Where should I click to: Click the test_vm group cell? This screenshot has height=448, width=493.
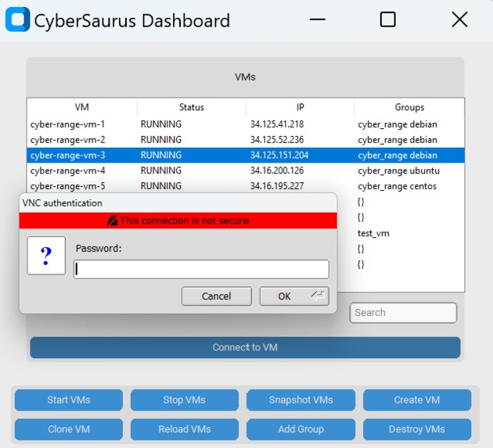[x=373, y=234]
